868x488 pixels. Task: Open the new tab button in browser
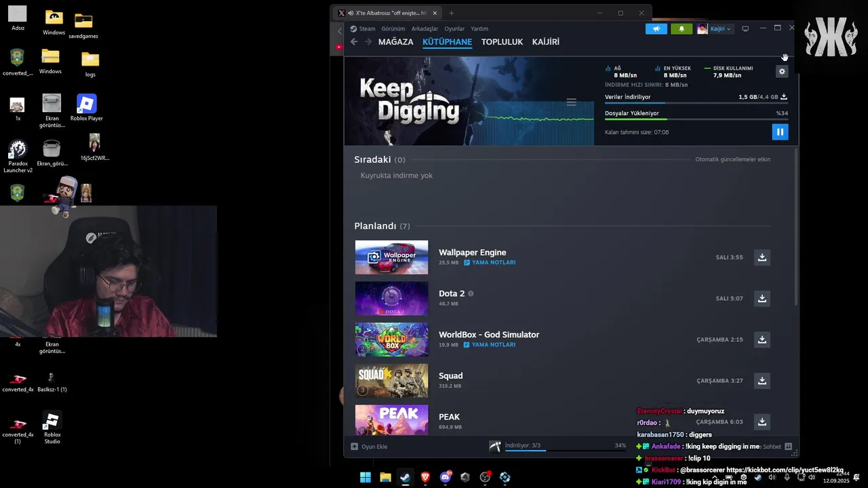tap(452, 13)
